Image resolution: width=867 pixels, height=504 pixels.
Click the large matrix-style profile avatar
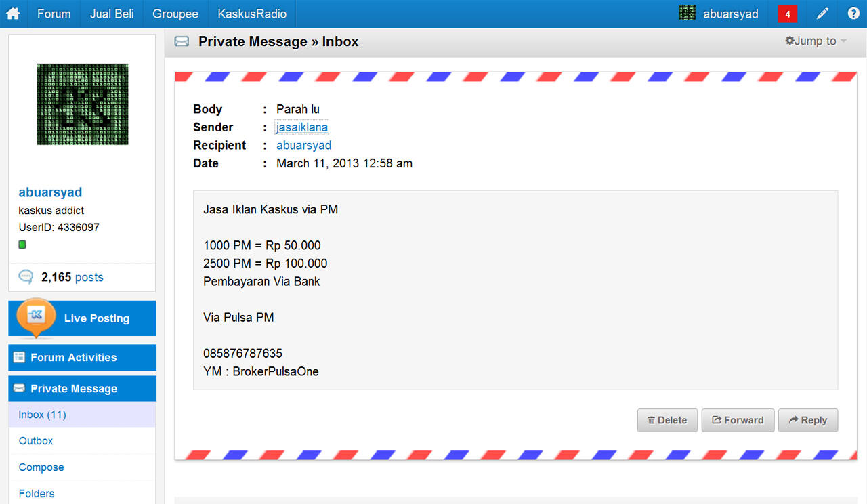pyautogui.click(x=83, y=104)
